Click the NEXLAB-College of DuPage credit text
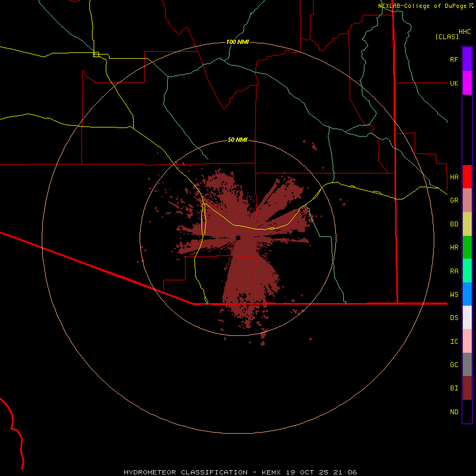 pos(423,6)
